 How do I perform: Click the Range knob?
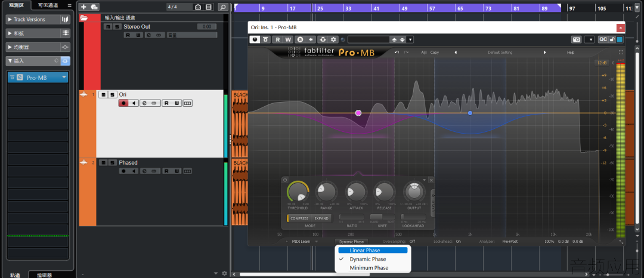point(327,192)
